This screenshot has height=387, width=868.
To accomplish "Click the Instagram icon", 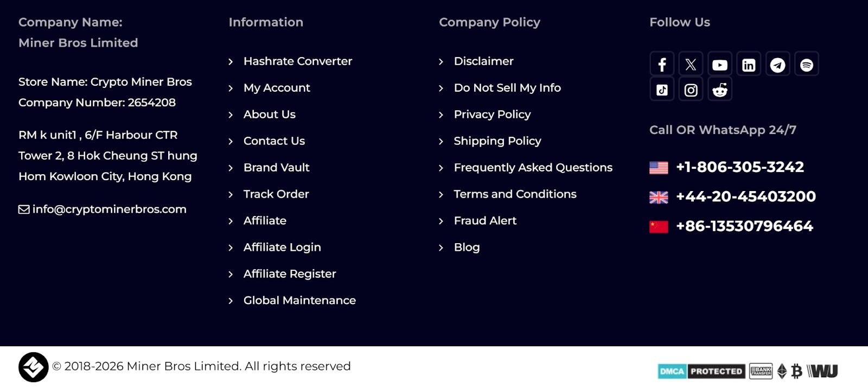I will coord(691,90).
